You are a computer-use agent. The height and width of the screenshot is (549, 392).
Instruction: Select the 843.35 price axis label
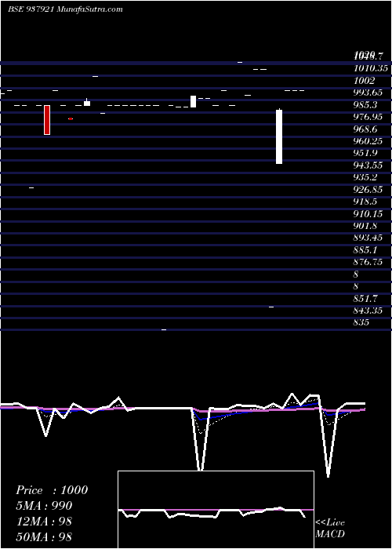368,311
